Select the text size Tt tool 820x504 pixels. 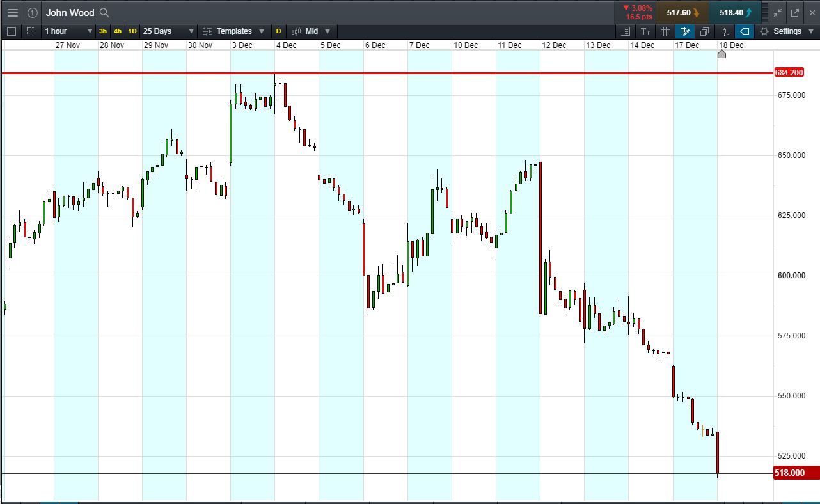pos(645,31)
